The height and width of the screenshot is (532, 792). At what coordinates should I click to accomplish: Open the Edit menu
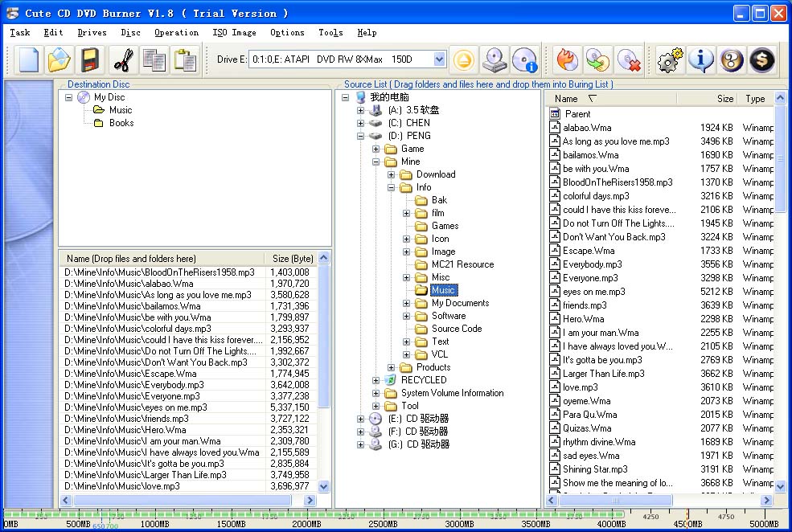pyautogui.click(x=53, y=33)
